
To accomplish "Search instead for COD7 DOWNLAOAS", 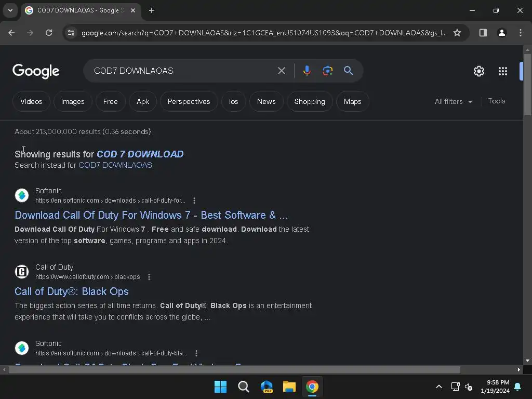I will pos(115,165).
